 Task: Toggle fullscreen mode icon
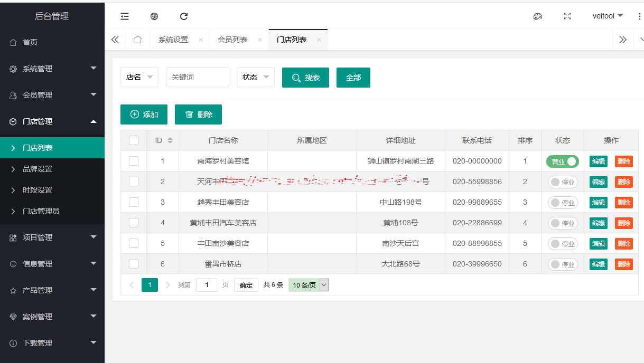point(567,16)
